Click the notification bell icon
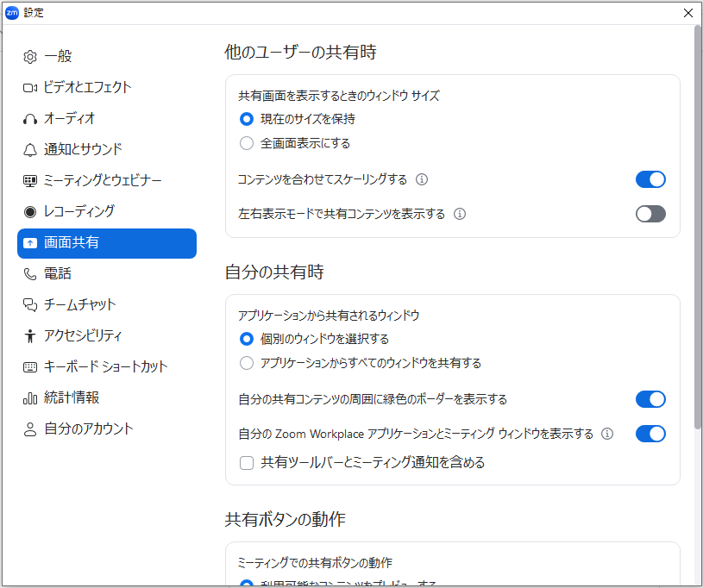Image resolution: width=703 pixels, height=588 pixels. pyautogui.click(x=30, y=150)
